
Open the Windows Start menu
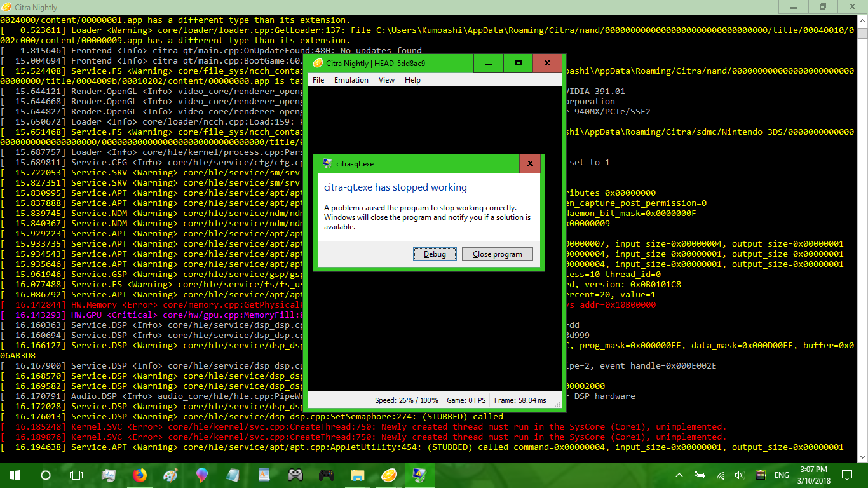click(x=15, y=475)
